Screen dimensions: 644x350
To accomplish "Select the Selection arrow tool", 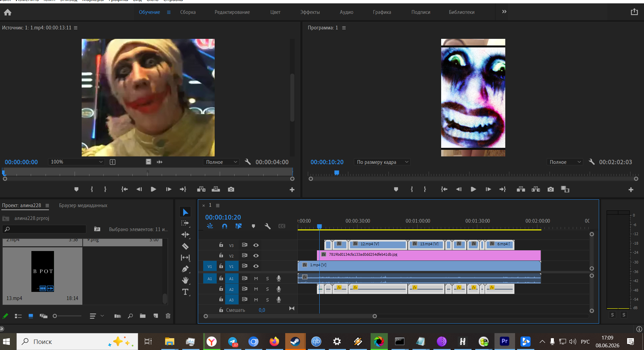I will [x=185, y=212].
